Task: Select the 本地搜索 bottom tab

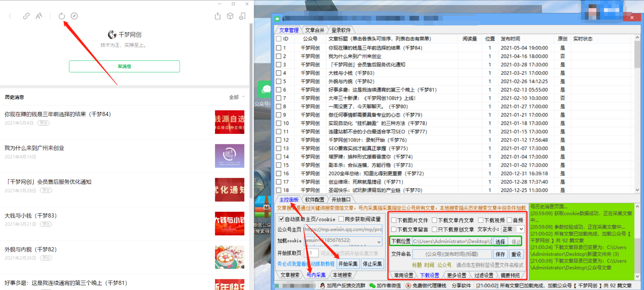Action: tap(342, 275)
